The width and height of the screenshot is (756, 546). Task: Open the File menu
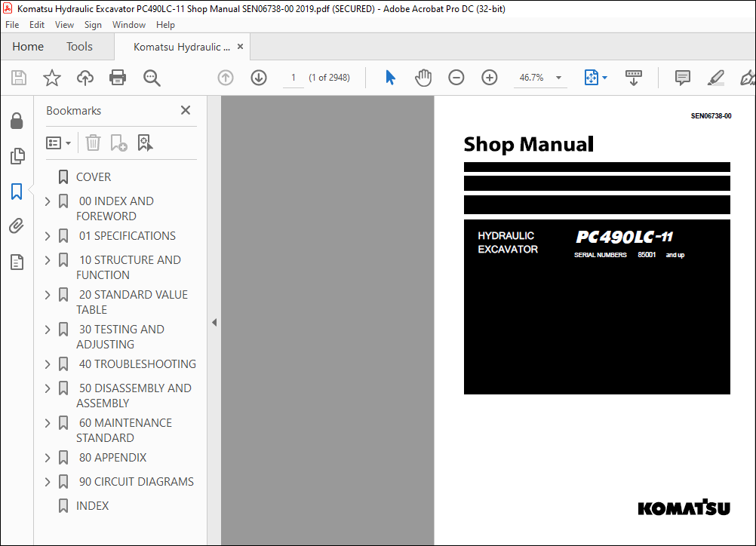pyautogui.click(x=12, y=25)
